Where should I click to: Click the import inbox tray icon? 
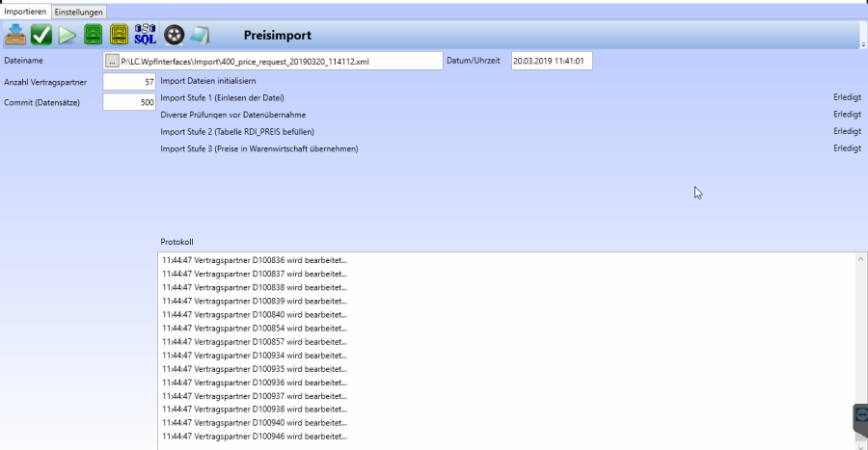[x=15, y=35]
